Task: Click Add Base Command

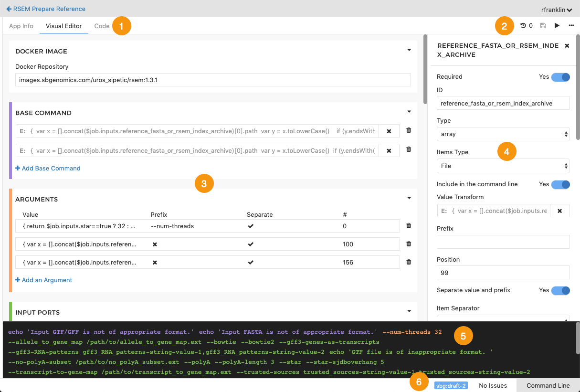Action: pos(48,168)
